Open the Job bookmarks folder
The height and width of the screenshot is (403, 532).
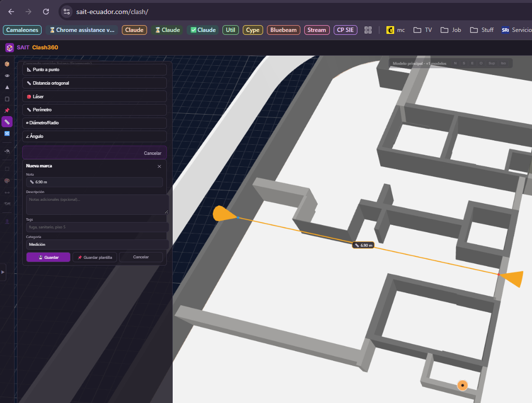coord(451,30)
